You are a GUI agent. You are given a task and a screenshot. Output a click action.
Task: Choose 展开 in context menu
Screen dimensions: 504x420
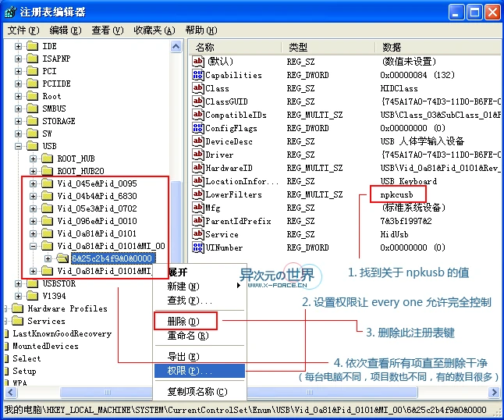[x=200, y=272]
